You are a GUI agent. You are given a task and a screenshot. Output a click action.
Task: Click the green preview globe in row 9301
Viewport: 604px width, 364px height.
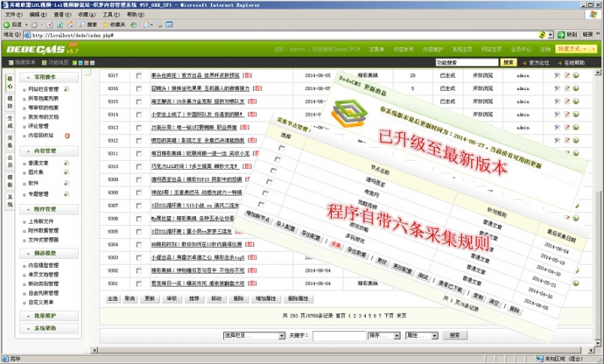click(576, 283)
